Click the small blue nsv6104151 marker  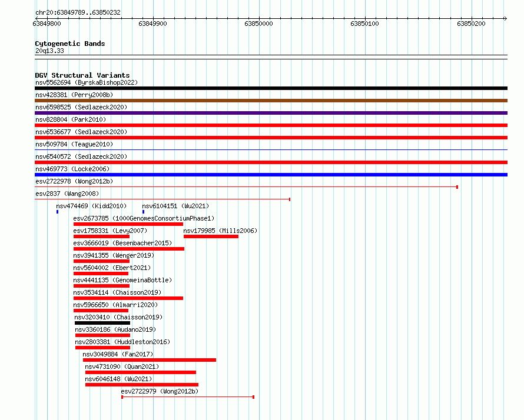[144, 212]
